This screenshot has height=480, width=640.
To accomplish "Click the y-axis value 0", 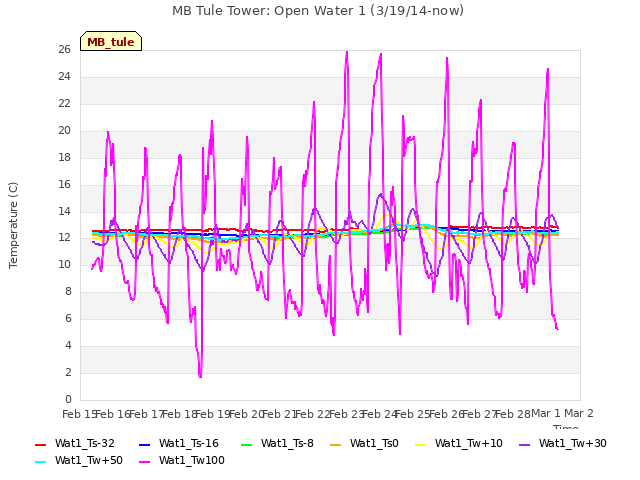I will point(68,399).
